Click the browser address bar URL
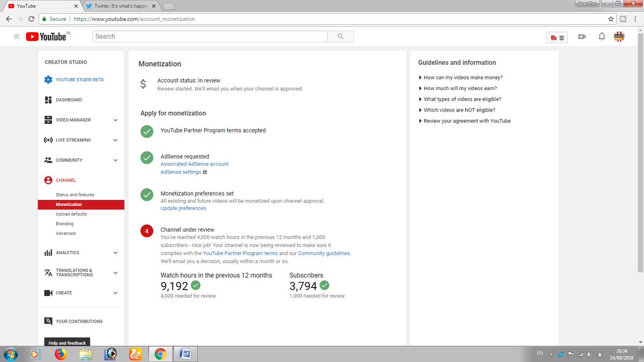 click(x=134, y=19)
